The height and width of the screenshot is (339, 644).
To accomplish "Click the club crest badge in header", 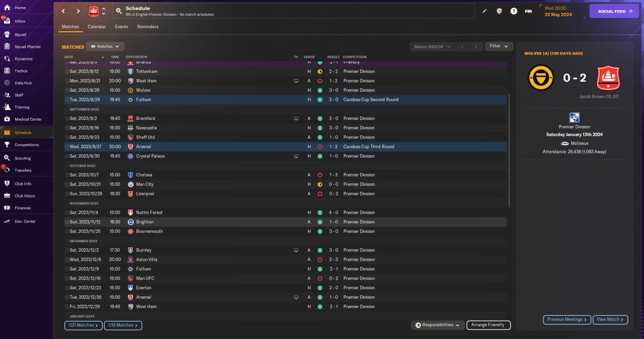I will 93,11.
